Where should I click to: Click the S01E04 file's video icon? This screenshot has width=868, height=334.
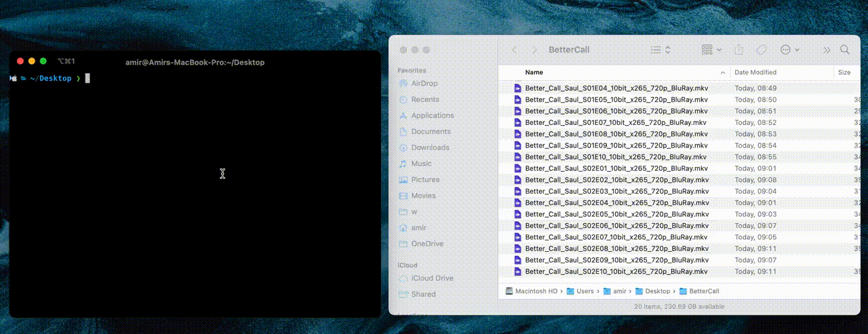517,88
